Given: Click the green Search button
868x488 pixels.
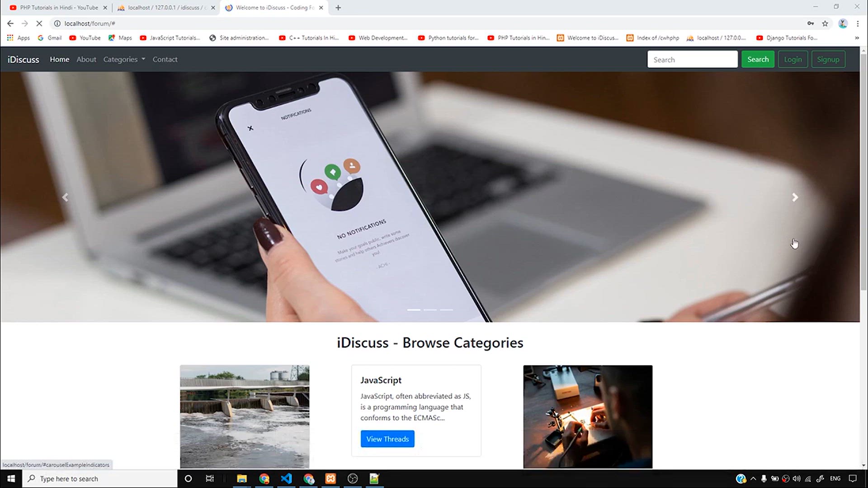Looking at the screenshot, I should coord(758,60).
